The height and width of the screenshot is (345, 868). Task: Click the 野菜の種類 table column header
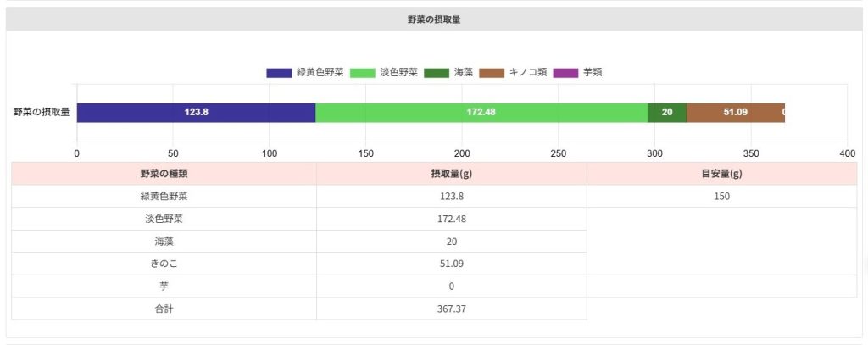(x=164, y=174)
